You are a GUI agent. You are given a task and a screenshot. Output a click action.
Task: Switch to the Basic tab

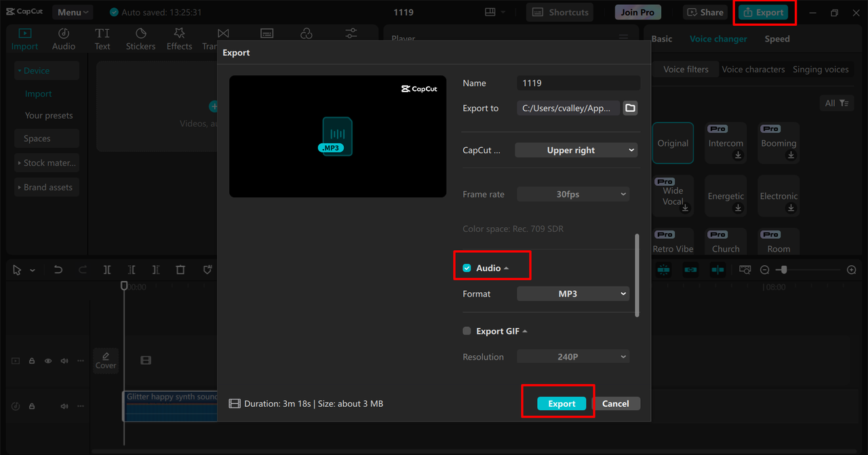click(662, 39)
